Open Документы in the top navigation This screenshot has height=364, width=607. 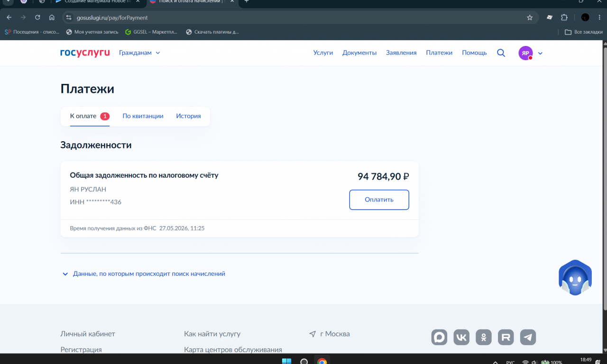tap(359, 53)
